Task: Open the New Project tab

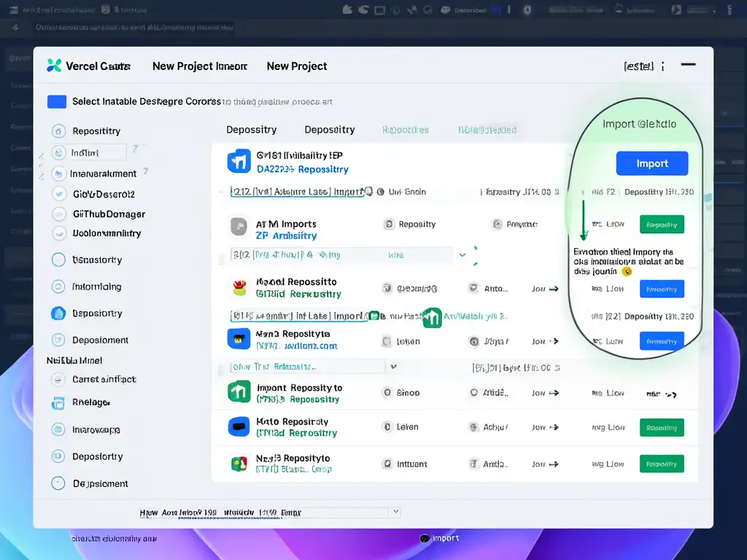Action: tap(297, 66)
